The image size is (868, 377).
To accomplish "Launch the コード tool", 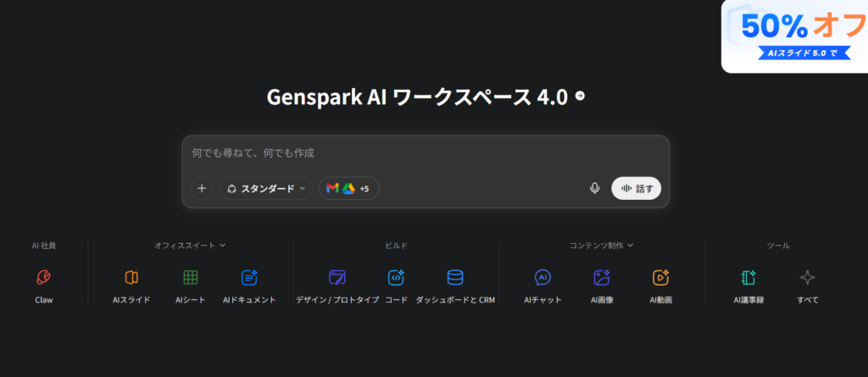I will pos(396,286).
